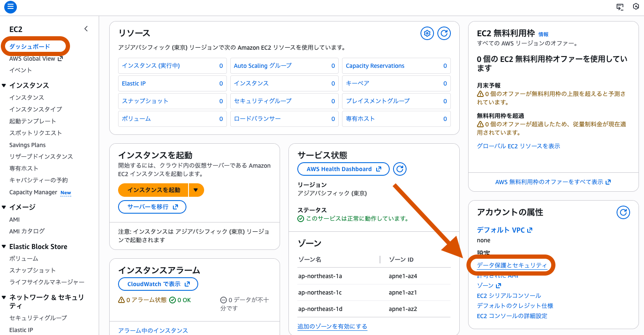The height and width of the screenshot is (335, 644).
Task: Open the CloudShell terminal icon
Action: point(620,7)
